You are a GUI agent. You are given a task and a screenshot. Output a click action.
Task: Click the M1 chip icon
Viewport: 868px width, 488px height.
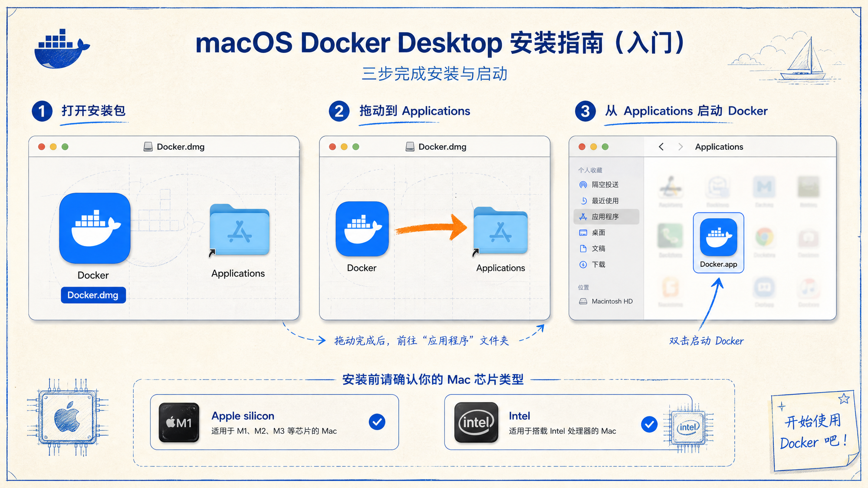pyautogui.click(x=179, y=422)
